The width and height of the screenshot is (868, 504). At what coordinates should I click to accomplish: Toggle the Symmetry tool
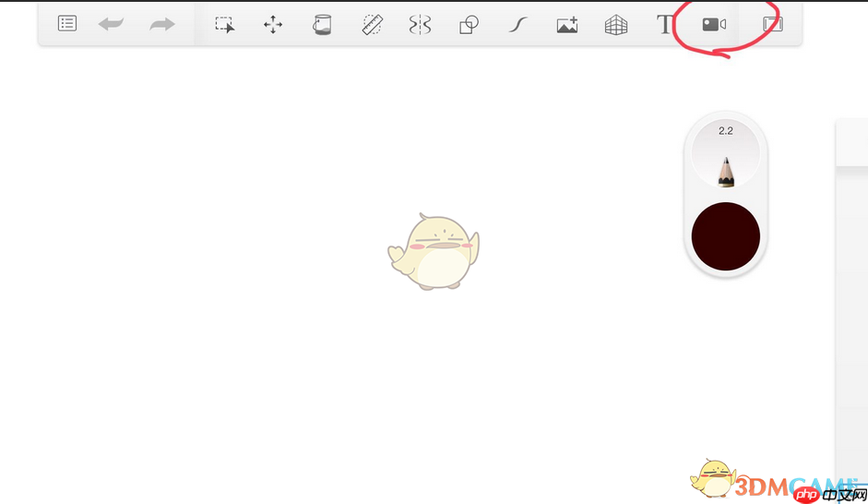pos(420,24)
